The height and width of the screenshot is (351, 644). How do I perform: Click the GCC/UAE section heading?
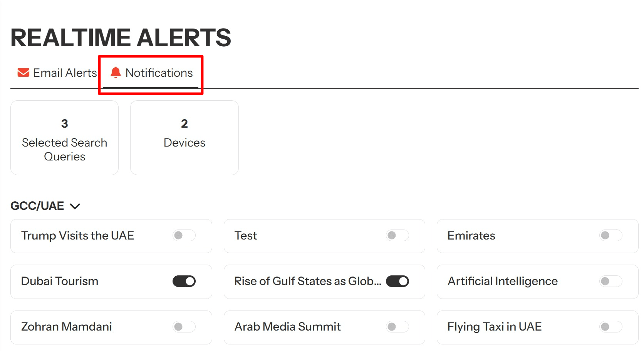37,206
